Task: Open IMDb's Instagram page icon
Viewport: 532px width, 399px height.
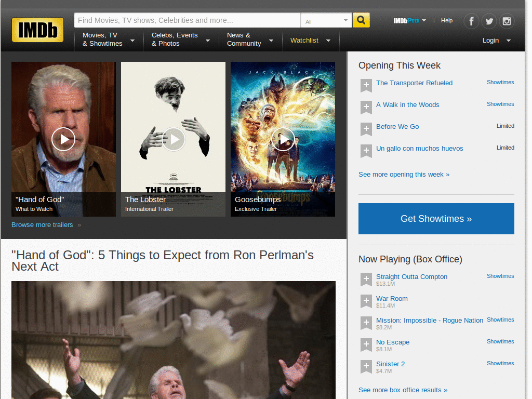Action: coord(507,21)
